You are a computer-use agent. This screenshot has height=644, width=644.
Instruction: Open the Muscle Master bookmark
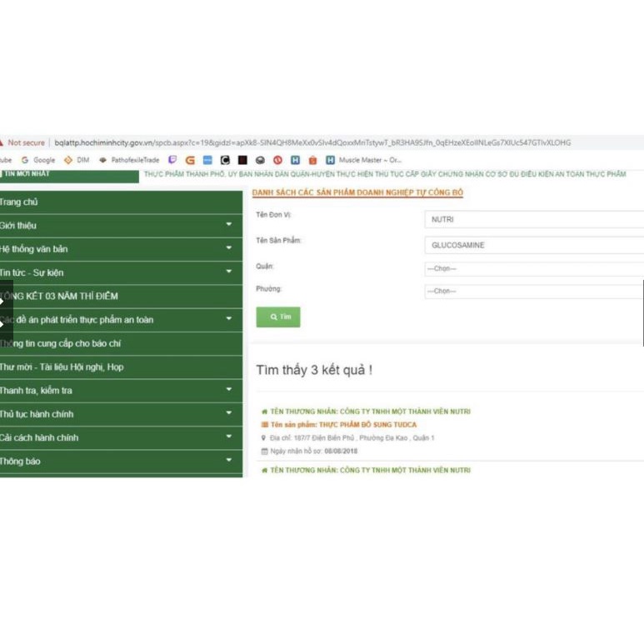click(x=363, y=160)
